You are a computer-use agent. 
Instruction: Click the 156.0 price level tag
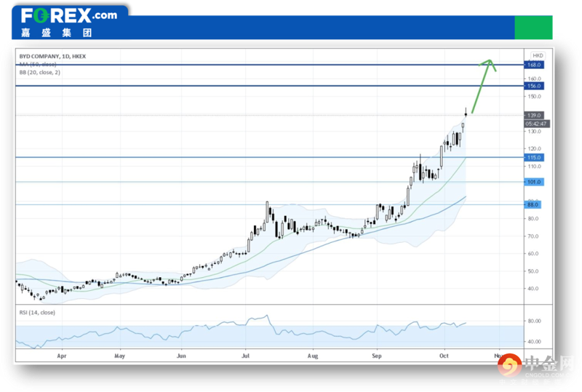(x=534, y=86)
